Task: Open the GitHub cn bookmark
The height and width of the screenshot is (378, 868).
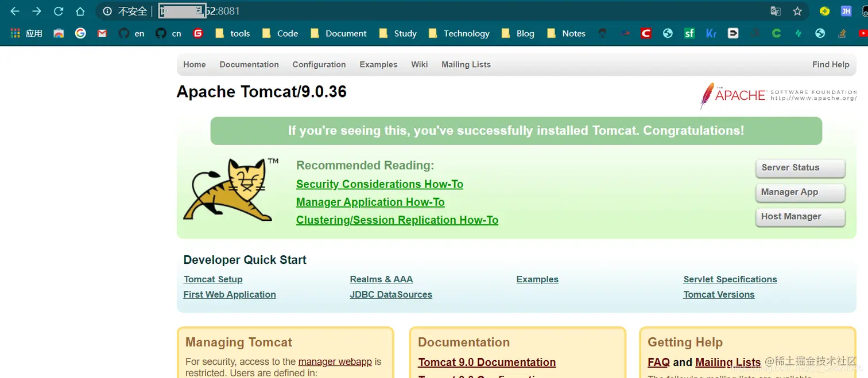Action: click(168, 33)
